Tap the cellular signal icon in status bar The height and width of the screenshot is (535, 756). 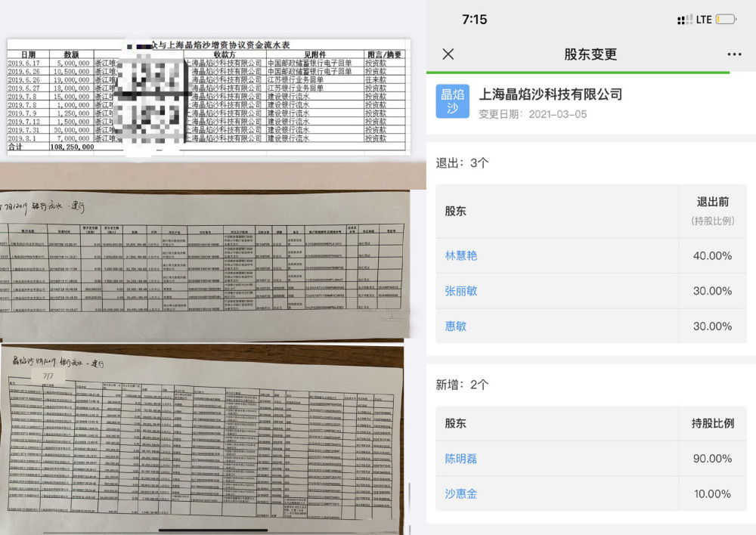pyautogui.click(x=685, y=20)
